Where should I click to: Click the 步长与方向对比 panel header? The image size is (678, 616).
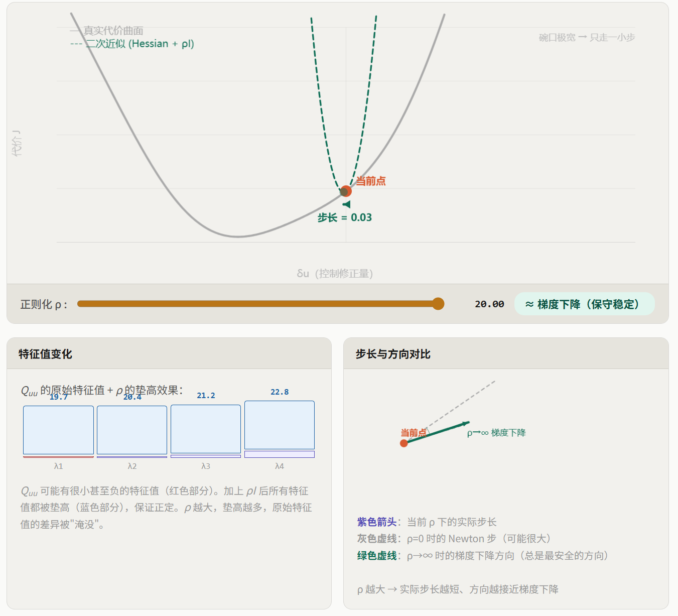(x=393, y=354)
